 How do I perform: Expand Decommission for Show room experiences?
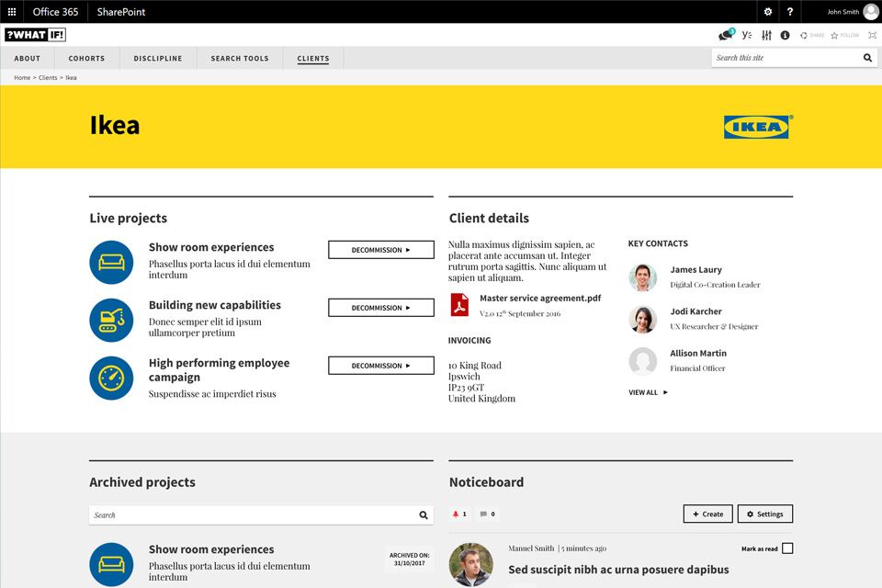point(380,250)
